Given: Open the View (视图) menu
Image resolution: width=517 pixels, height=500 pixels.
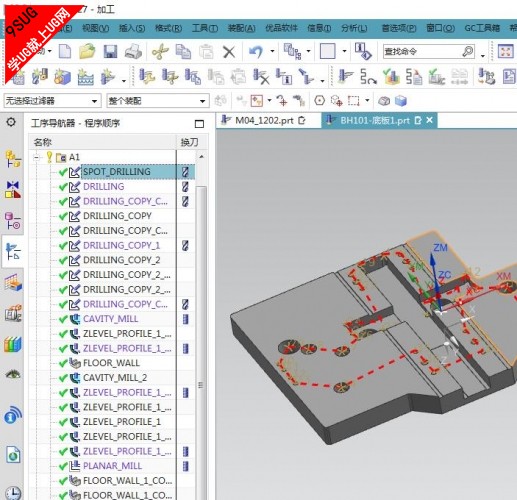Looking at the screenshot, I should coord(95,28).
